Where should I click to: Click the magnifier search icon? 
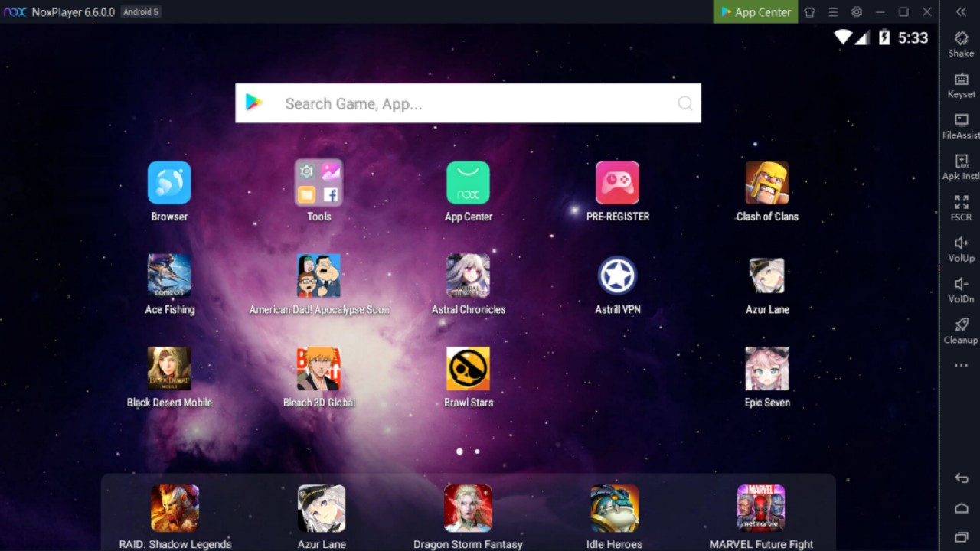point(685,103)
